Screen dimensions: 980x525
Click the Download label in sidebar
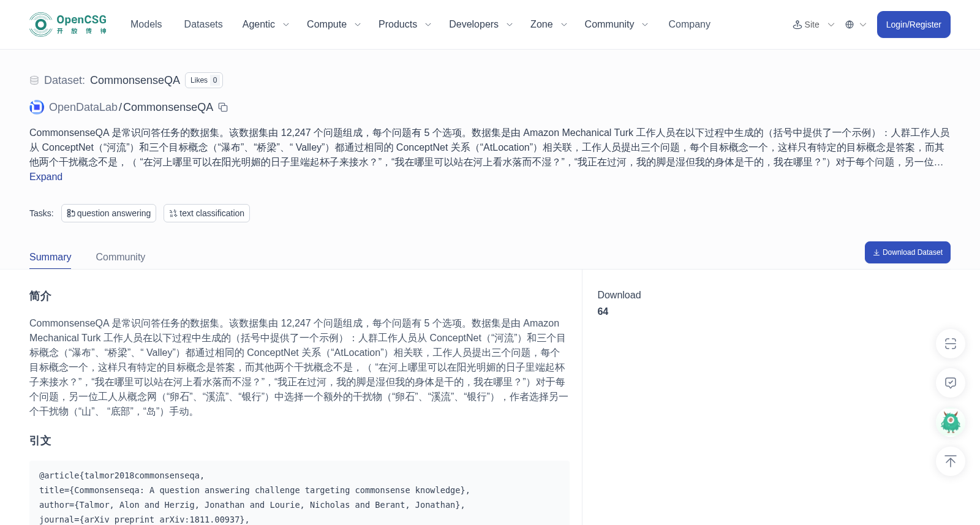619,295
